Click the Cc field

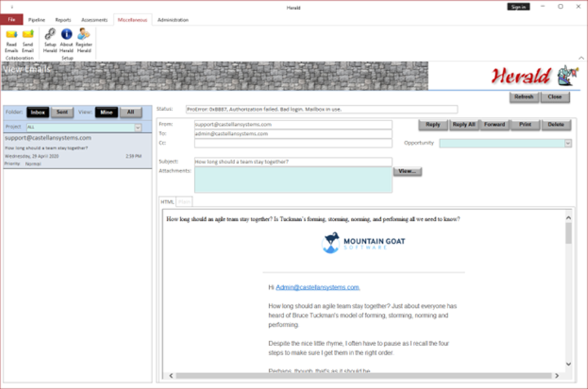pos(293,143)
